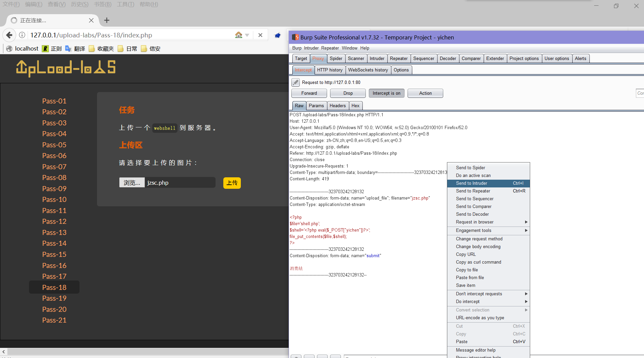Open the User options tab
Image resolution: width=644 pixels, height=358 pixels.
(557, 58)
